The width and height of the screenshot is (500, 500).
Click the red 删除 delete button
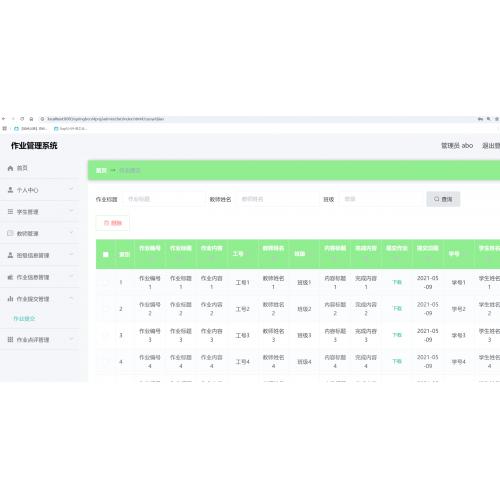pyautogui.click(x=113, y=223)
